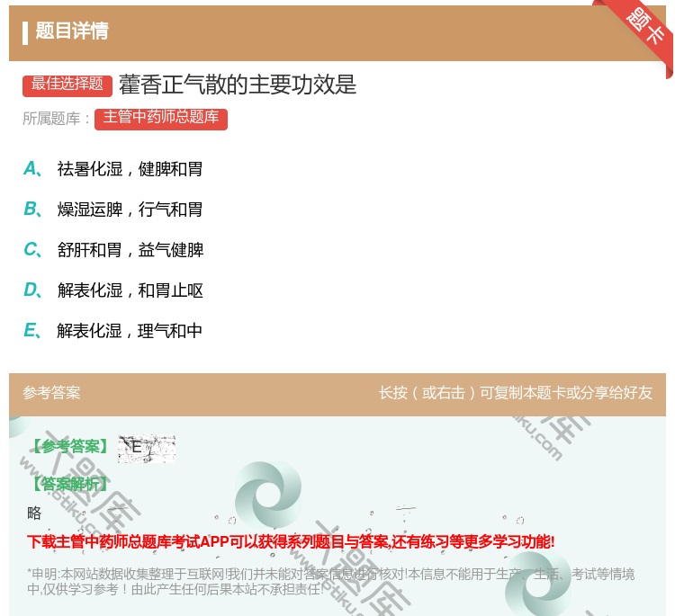Image resolution: width=675 pixels, height=616 pixels.
Task: Click the 题目详情 header title
Action: coord(72,31)
